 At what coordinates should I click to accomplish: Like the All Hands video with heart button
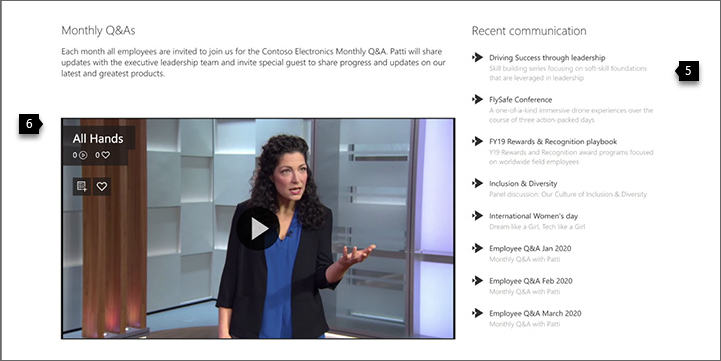102,186
